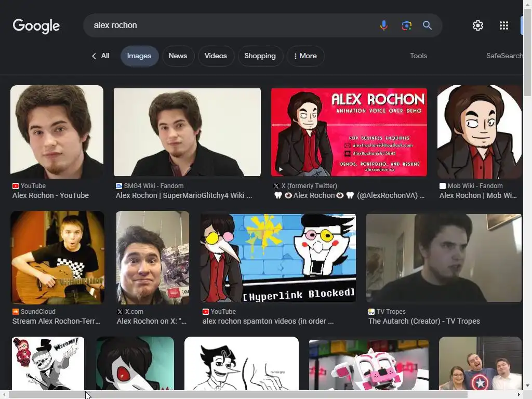
Task: Click the Mob Wiki Fandom favicon
Action: point(443,186)
